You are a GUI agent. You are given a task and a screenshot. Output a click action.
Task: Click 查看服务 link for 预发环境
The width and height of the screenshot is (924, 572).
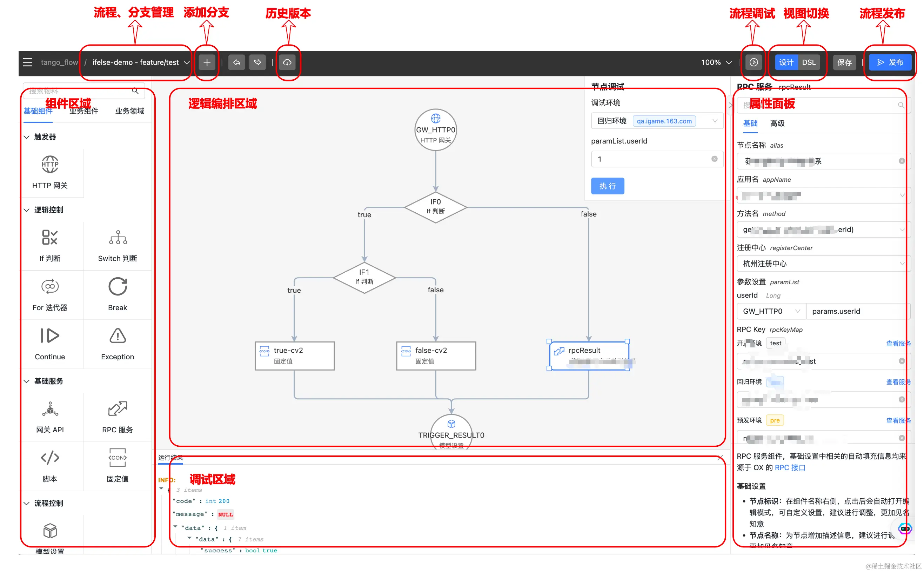pyautogui.click(x=898, y=420)
